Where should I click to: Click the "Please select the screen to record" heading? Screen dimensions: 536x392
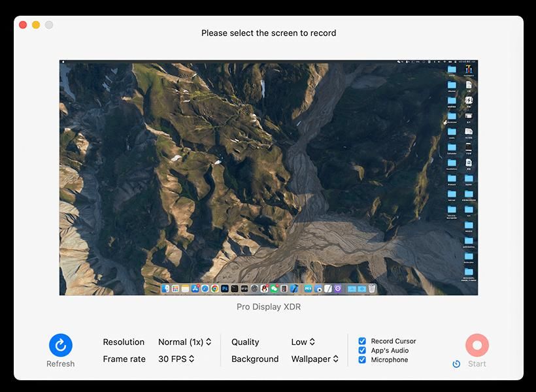click(269, 33)
